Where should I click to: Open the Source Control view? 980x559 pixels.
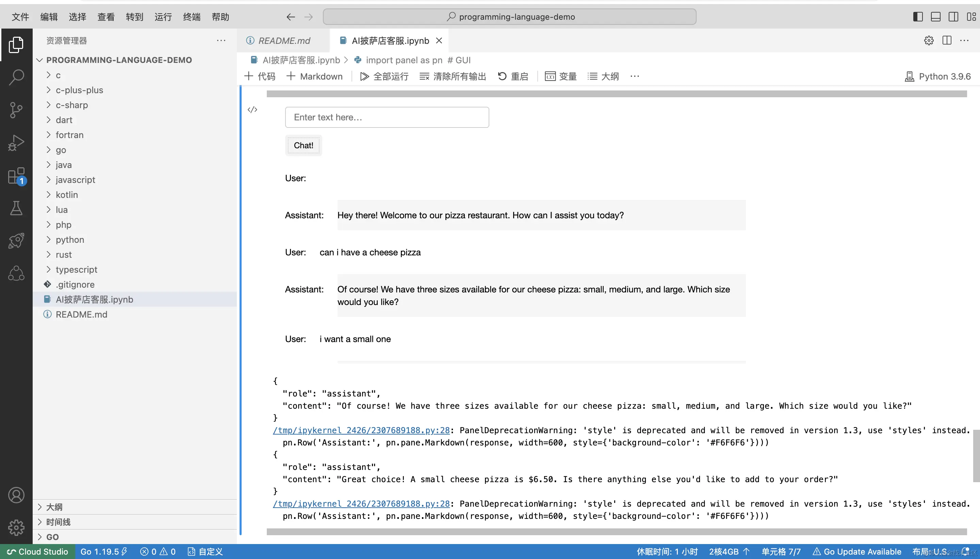(16, 110)
